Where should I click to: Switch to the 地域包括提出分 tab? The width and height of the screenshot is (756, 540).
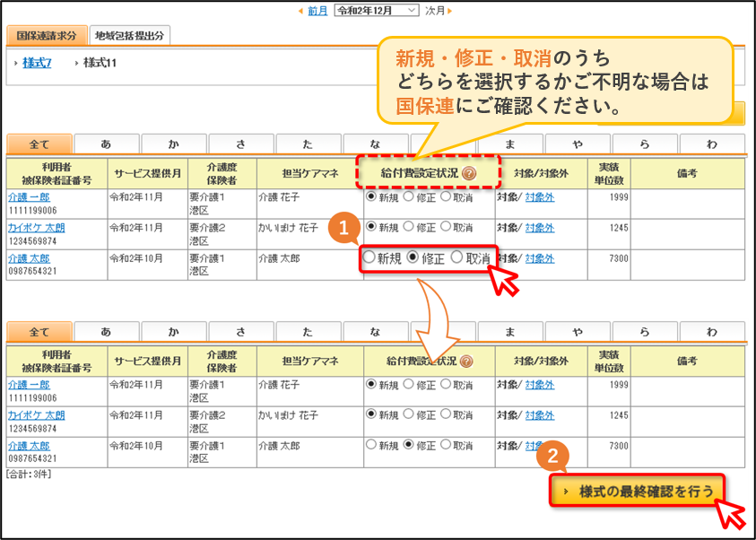pyautogui.click(x=130, y=36)
